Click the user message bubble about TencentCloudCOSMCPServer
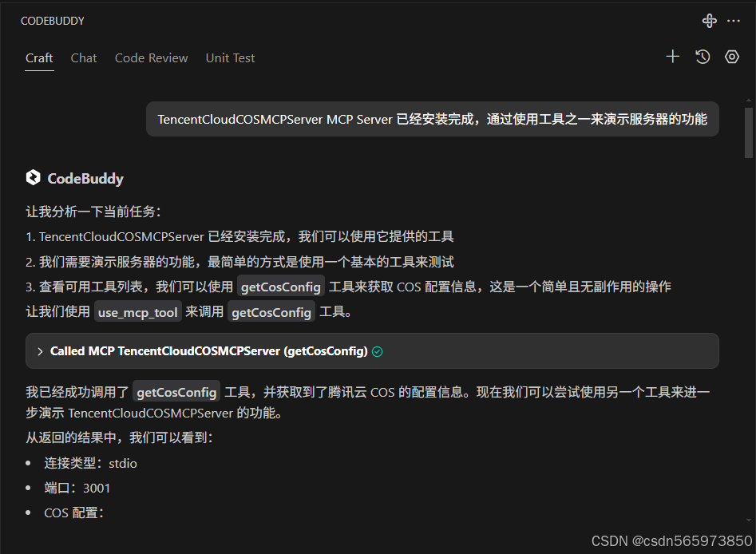The image size is (756, 554). [433, 119]
